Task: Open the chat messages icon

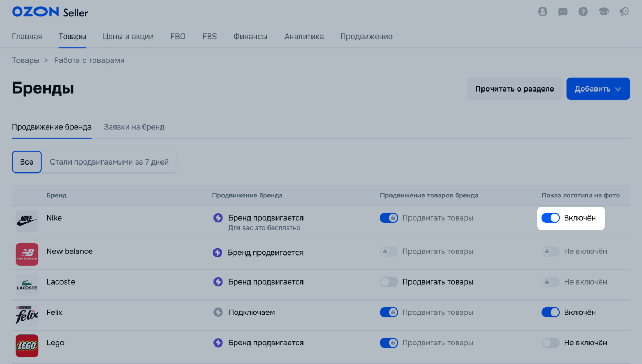Action: 563,12
